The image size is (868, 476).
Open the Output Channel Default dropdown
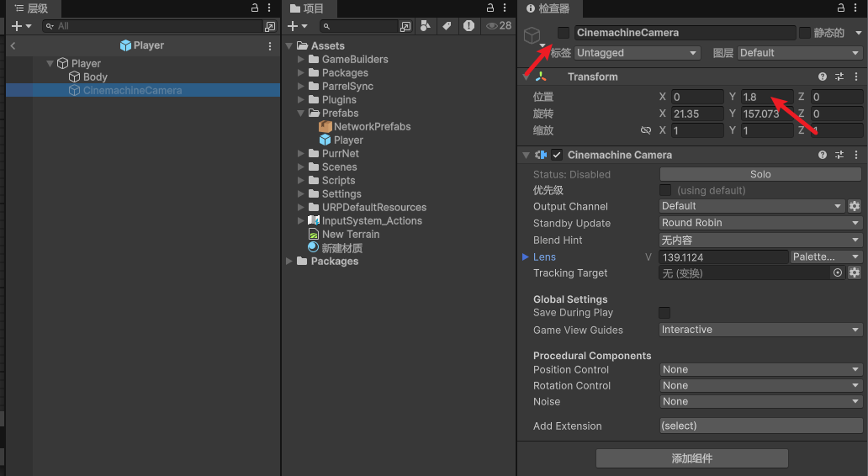(x=752, y=206)
